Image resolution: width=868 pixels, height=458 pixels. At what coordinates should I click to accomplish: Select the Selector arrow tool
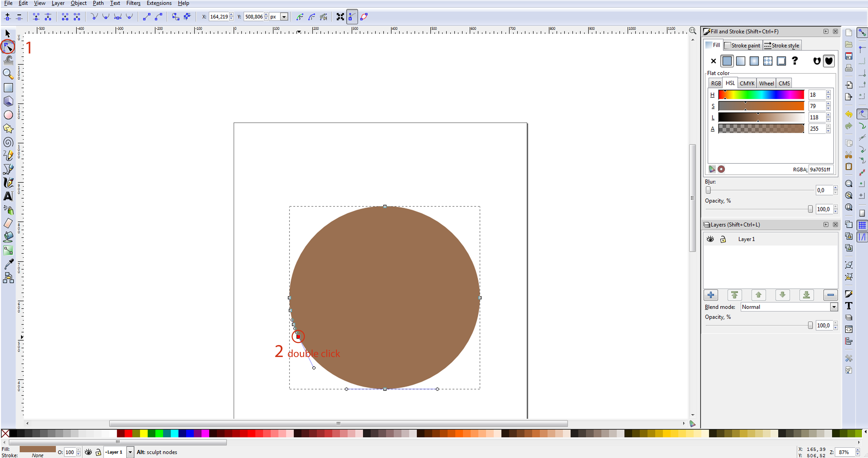click(8, 33)
